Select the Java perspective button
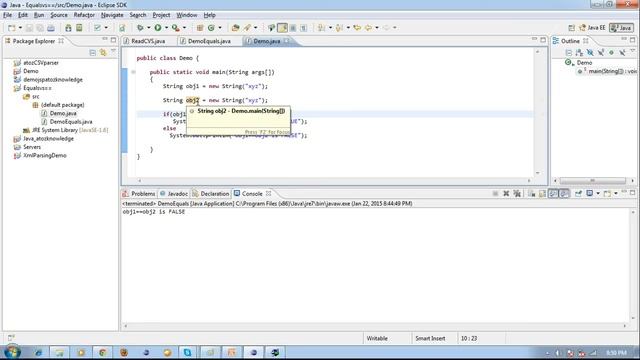Screen dimensions: 640x360 pyautogui.click(x=621, y=28)
